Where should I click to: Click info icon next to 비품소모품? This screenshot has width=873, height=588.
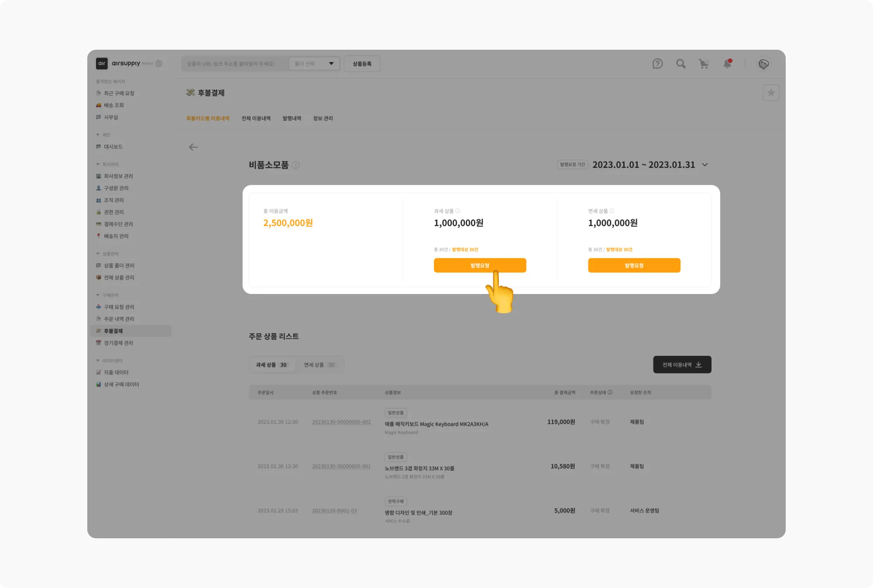point(296,165)
